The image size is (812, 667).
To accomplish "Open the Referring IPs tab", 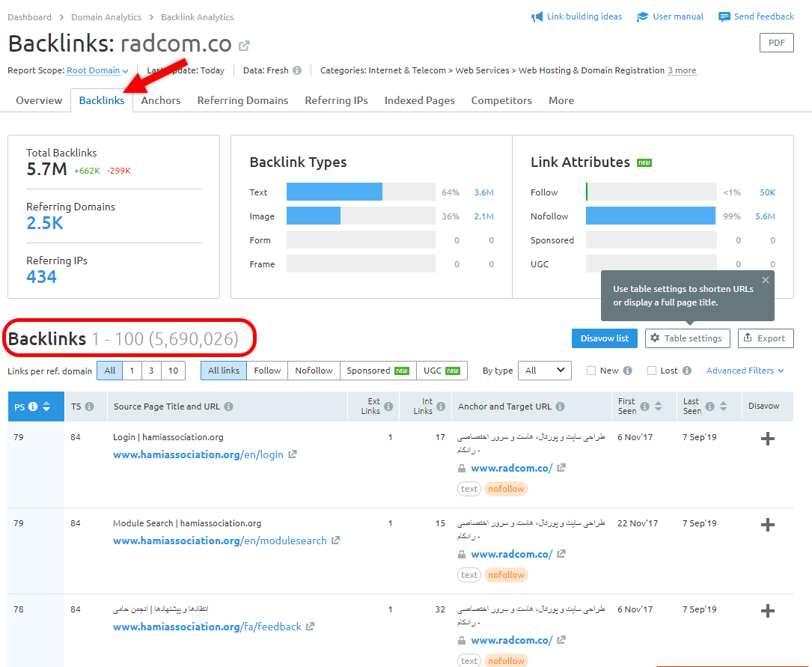I will point(336,100).
